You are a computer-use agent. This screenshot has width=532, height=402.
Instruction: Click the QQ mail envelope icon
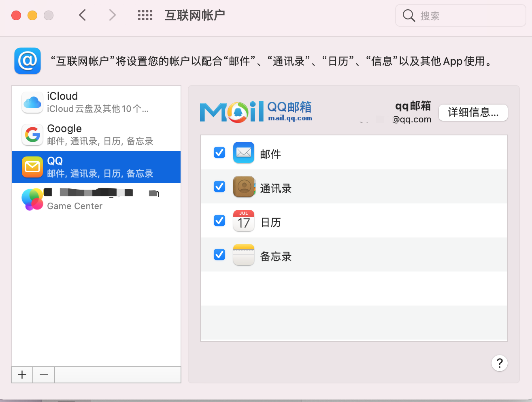tap(32, 167)
